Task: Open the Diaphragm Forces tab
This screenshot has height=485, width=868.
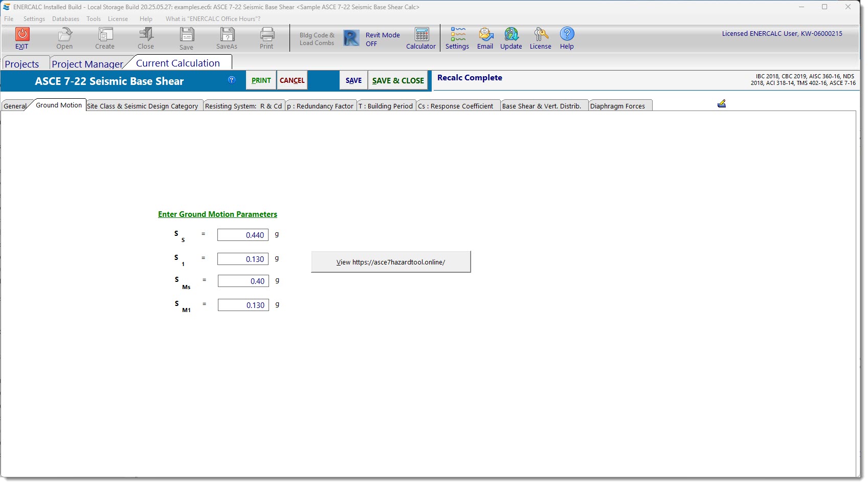Action: point(617,106)
